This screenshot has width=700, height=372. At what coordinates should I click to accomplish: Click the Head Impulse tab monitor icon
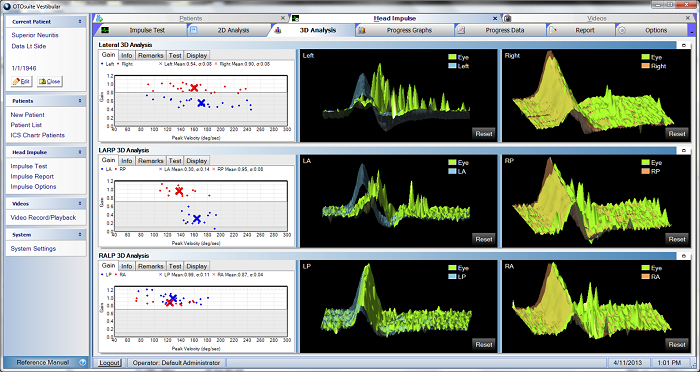[x=296, y=18]
